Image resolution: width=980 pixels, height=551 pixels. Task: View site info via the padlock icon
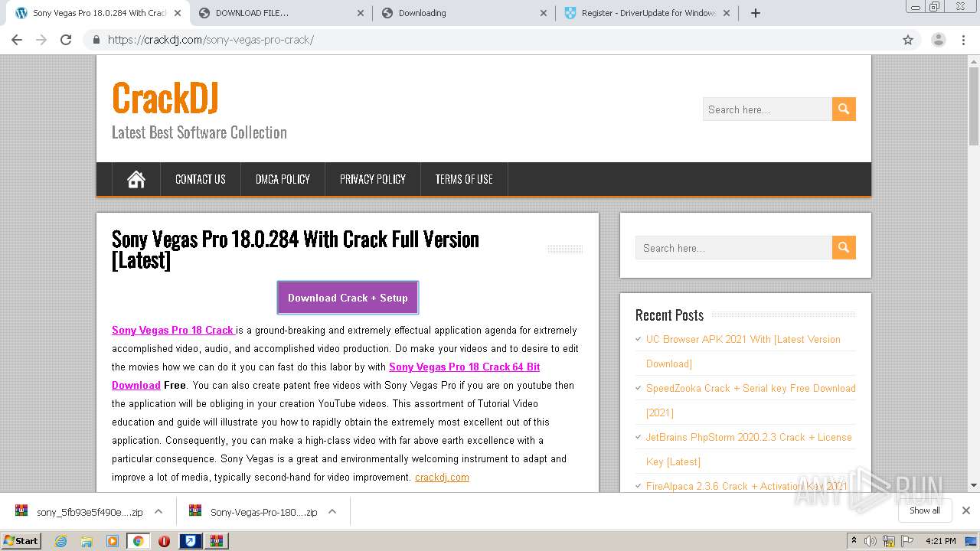coord(96,40)
